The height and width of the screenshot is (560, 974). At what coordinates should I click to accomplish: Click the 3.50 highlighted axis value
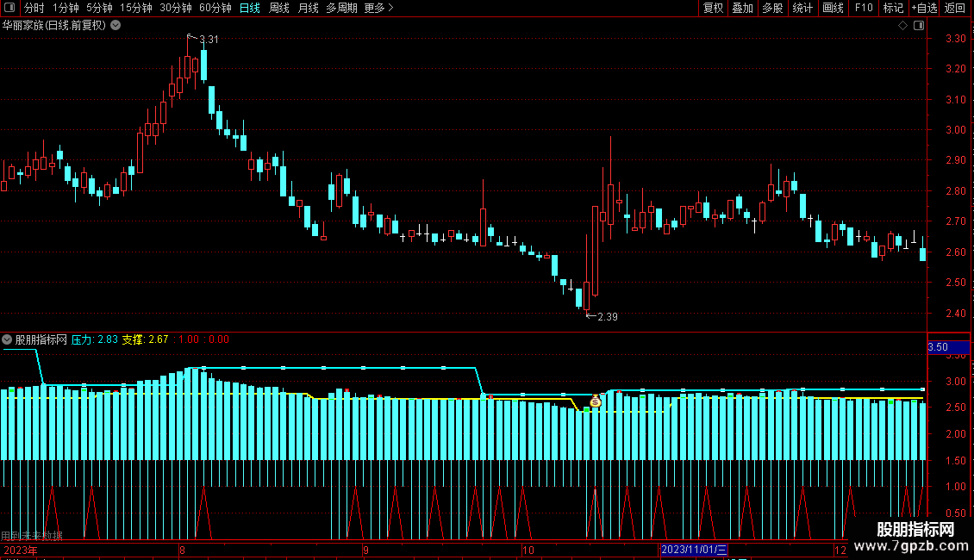click(x=948, y=347)
